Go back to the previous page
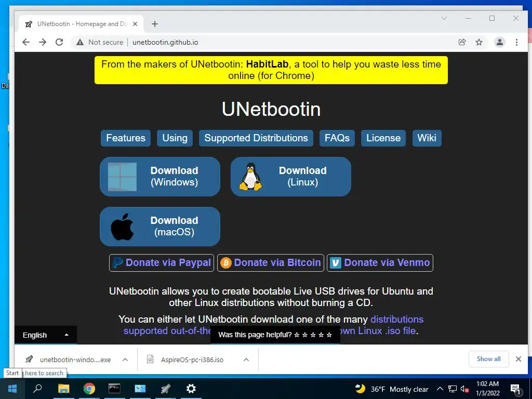This screenshot has height=399, width=532. click(x=26, y=42)
